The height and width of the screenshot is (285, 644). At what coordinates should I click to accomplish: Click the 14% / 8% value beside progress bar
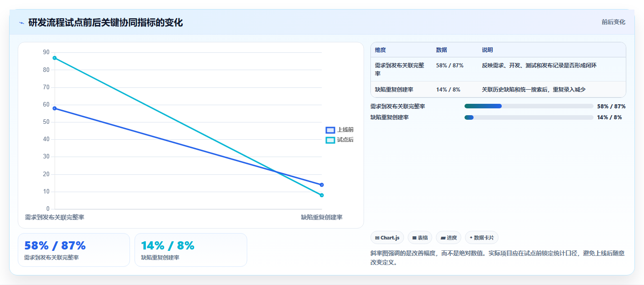click(609, 117)
